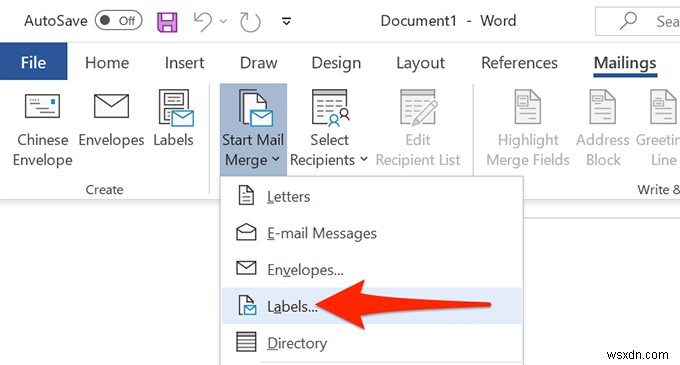The width and height of the screenshot is (680, 365).
Task: Click the Envelopes icon in Create group
Action: point(111,106)
